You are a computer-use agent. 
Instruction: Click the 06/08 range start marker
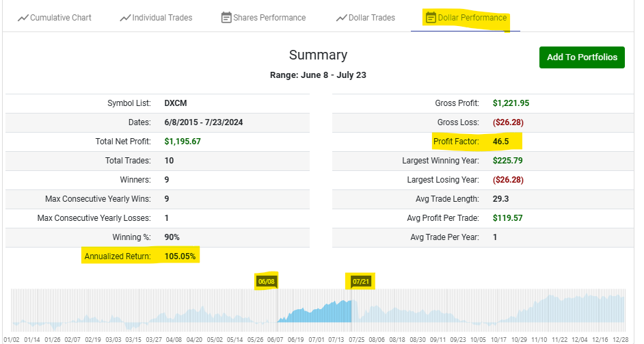click(x=265, y=281)
